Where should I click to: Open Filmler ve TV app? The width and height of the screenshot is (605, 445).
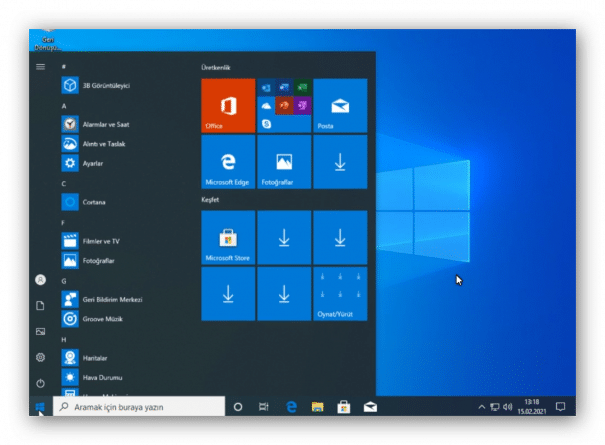(x=92, y=241)
